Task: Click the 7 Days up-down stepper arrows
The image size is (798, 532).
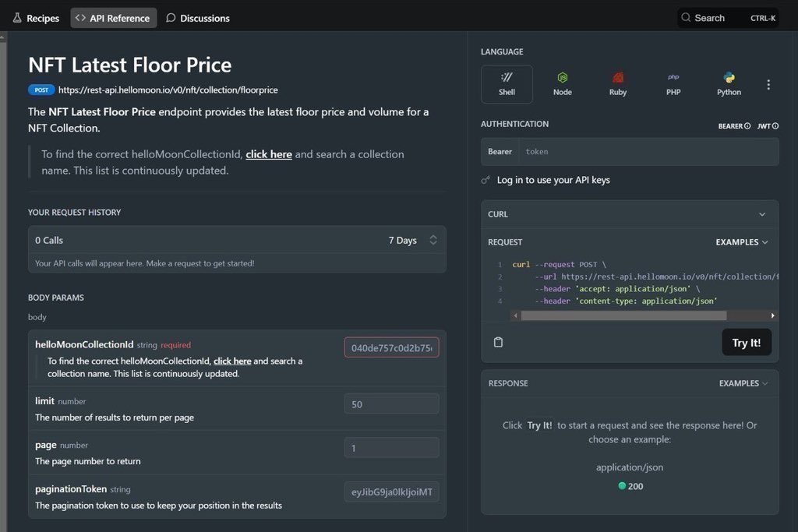Action: [x=433, y=240]
